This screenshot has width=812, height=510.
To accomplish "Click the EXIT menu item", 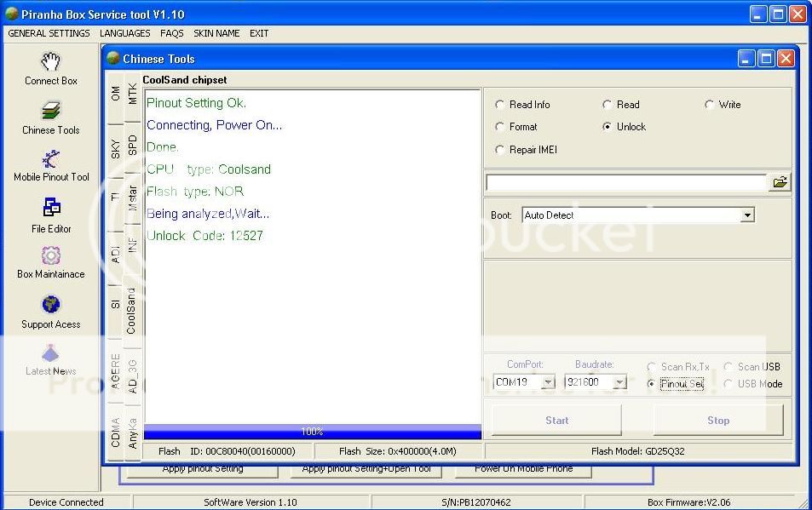I will (x=259, y=33).
